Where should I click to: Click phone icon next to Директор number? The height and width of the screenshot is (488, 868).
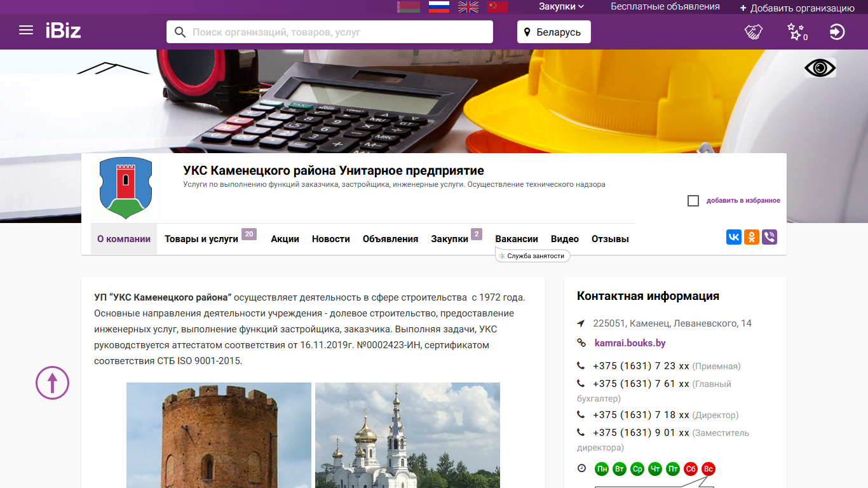(581, 415)
